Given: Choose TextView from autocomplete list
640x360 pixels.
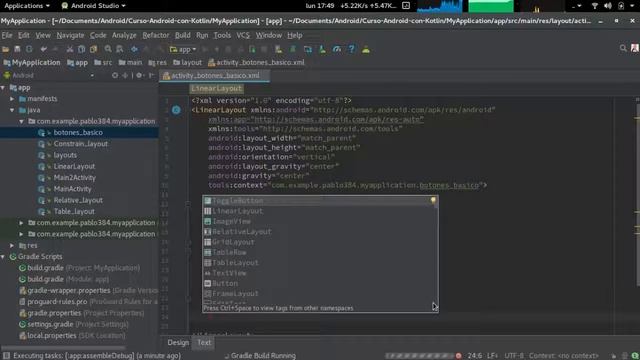Looking at the screenshot, I should pos(320,273).
